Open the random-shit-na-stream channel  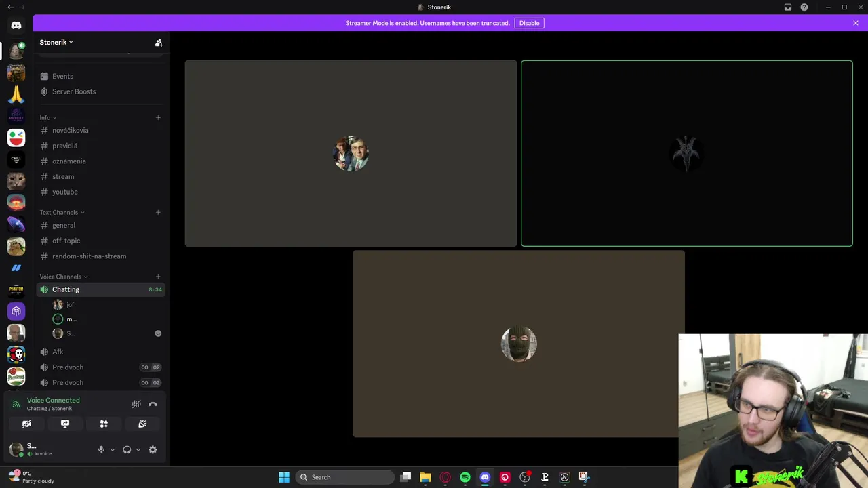[100, 256]
